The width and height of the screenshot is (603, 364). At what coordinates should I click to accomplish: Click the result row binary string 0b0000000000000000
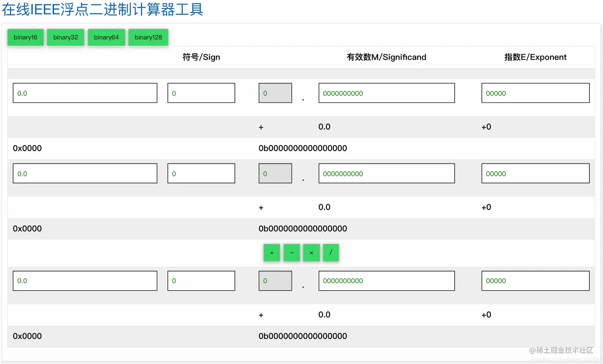point(303,336)
